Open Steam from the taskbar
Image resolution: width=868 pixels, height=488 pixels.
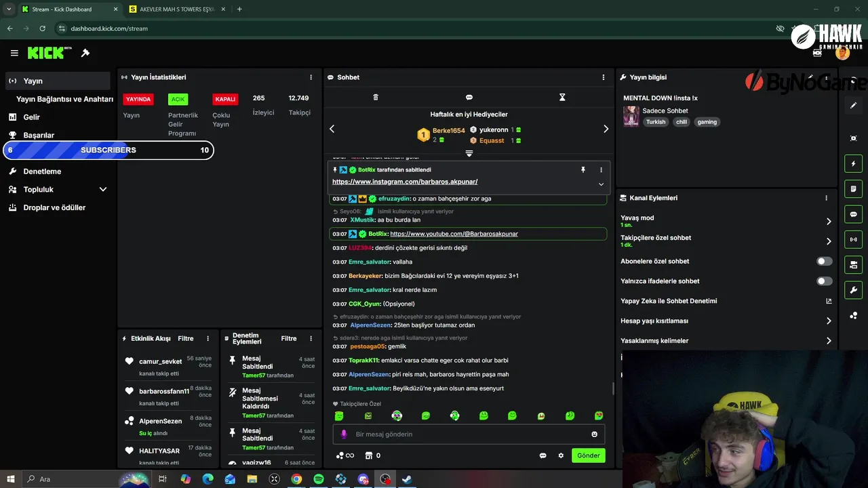click(407, 479)
